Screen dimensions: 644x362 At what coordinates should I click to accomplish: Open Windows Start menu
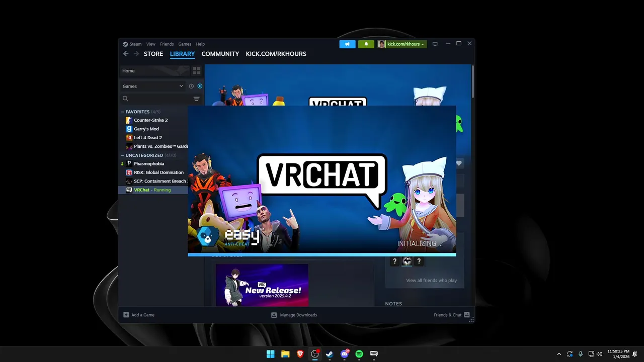click(x=271, y=354)
